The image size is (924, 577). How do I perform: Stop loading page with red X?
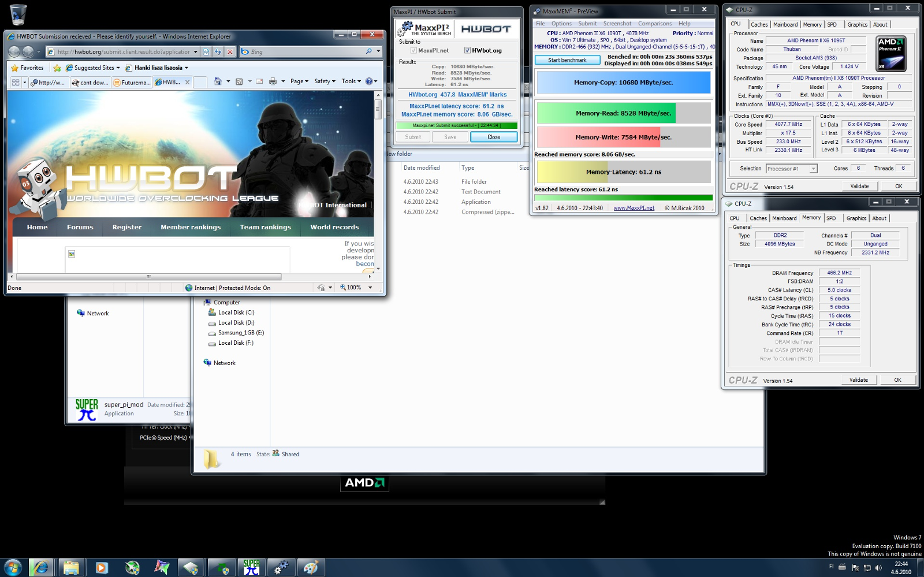[230, 51]
